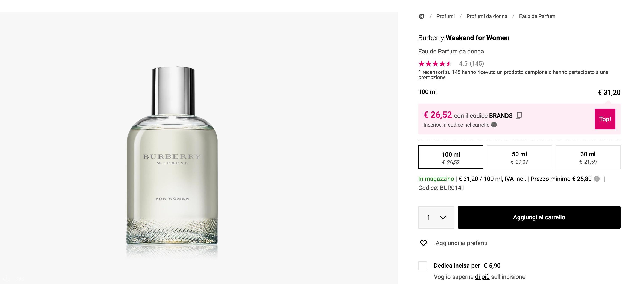644x284 pixels.
Task: Open the Burberry brand link
Action: (431, 38)
